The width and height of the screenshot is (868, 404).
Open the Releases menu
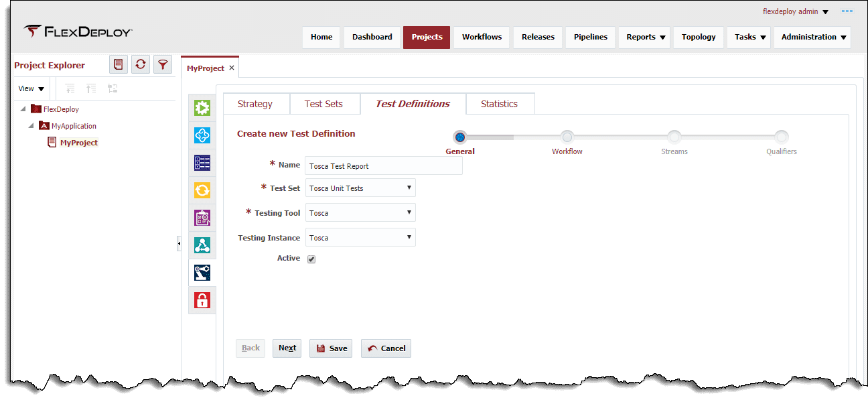(538, 37)
